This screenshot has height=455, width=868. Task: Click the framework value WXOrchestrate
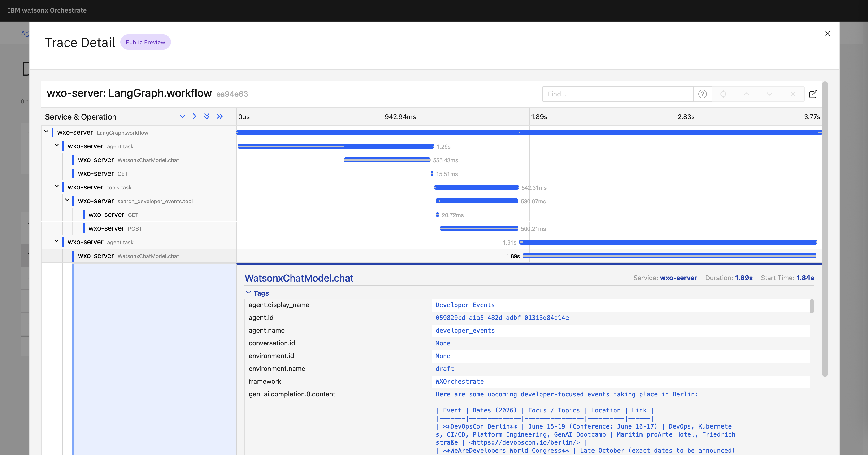coord(460,382)
